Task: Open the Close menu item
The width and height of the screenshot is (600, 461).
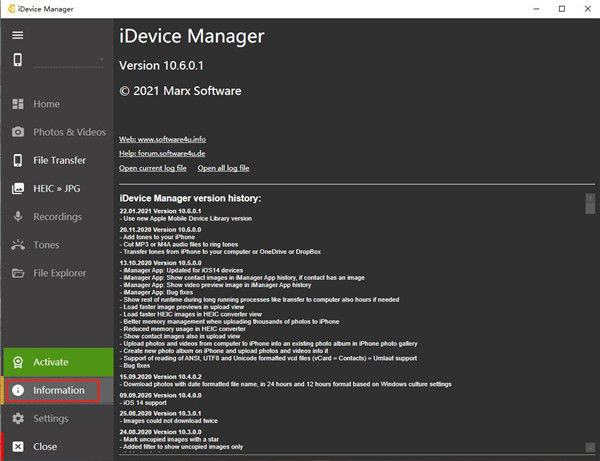Action: tap(45, 446)
